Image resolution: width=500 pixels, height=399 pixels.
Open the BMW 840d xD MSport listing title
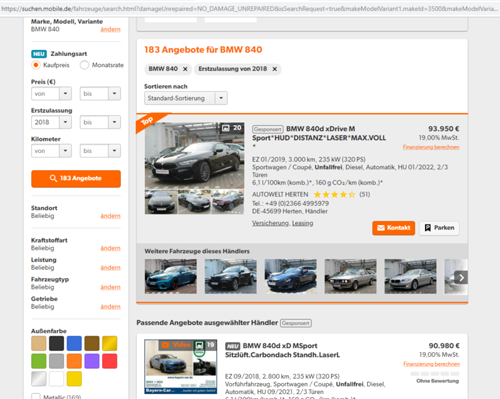click(282, 350)
